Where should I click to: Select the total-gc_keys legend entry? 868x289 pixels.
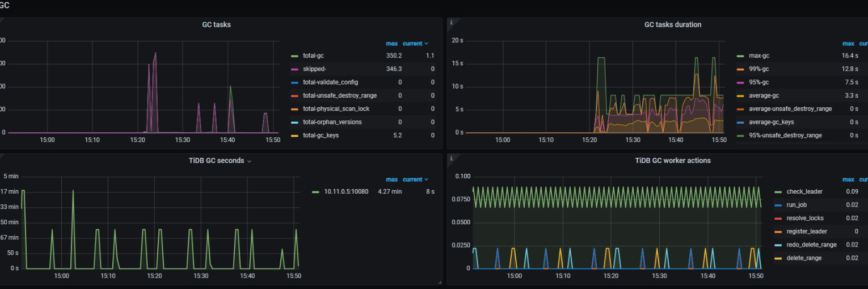tap(321, 135)
